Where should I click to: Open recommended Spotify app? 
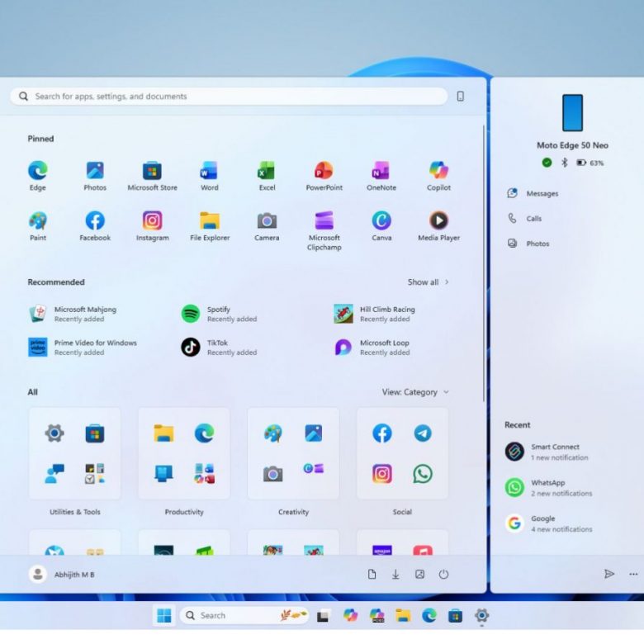tap(220, 314)
